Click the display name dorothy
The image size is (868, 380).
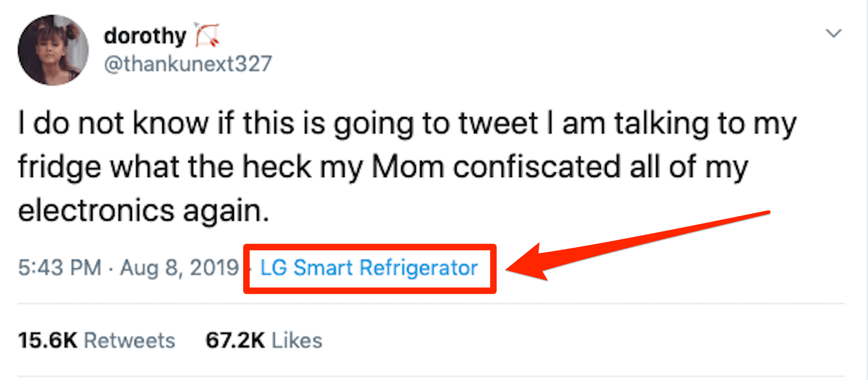145,36
